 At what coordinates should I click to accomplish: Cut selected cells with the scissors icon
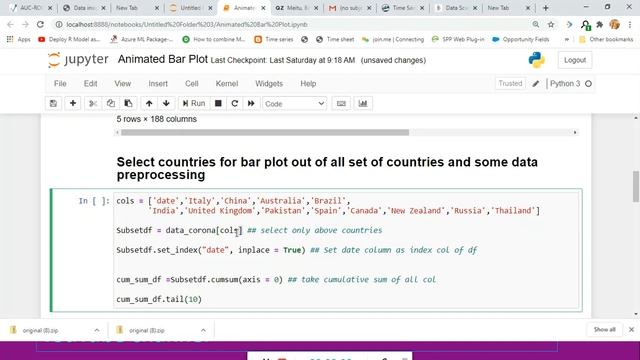[x=93, y=104]
